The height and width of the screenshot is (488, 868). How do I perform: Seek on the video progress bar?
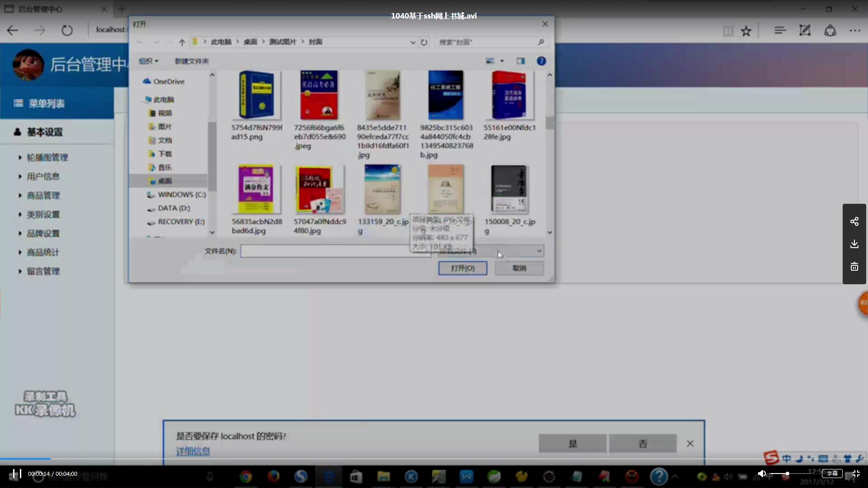point(434,459)
